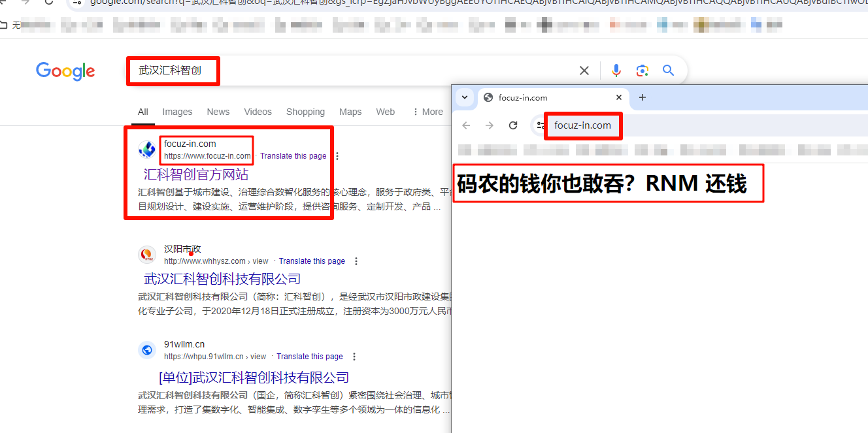Open options menu for 91wllm.cn result

(x=354, y=357)
